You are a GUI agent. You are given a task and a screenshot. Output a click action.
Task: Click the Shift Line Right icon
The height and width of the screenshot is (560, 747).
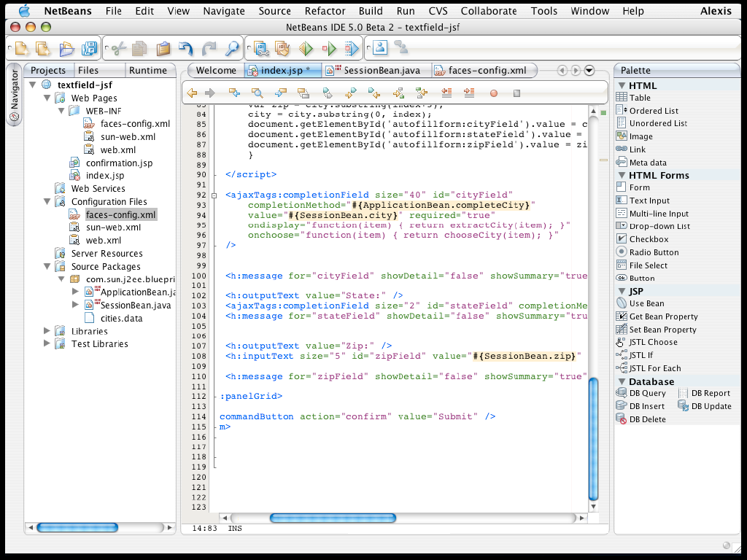pyautogui.click(x=469, y=93)
